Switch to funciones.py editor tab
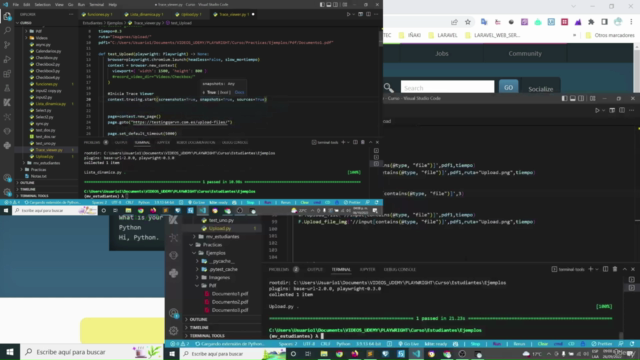 point(99,14)
